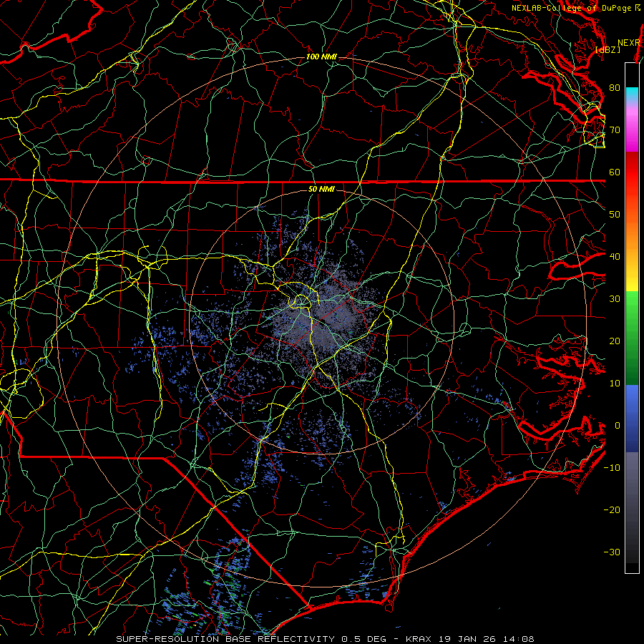
Task: Click the orange segment of the color bar
Action: tap(632, 238)
